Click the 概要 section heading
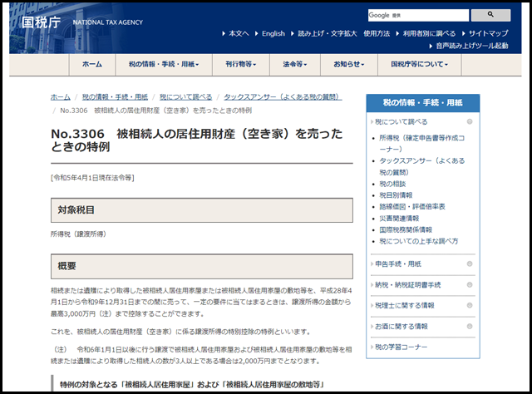This screenshot has height=394, width=532. coord(202,266)
